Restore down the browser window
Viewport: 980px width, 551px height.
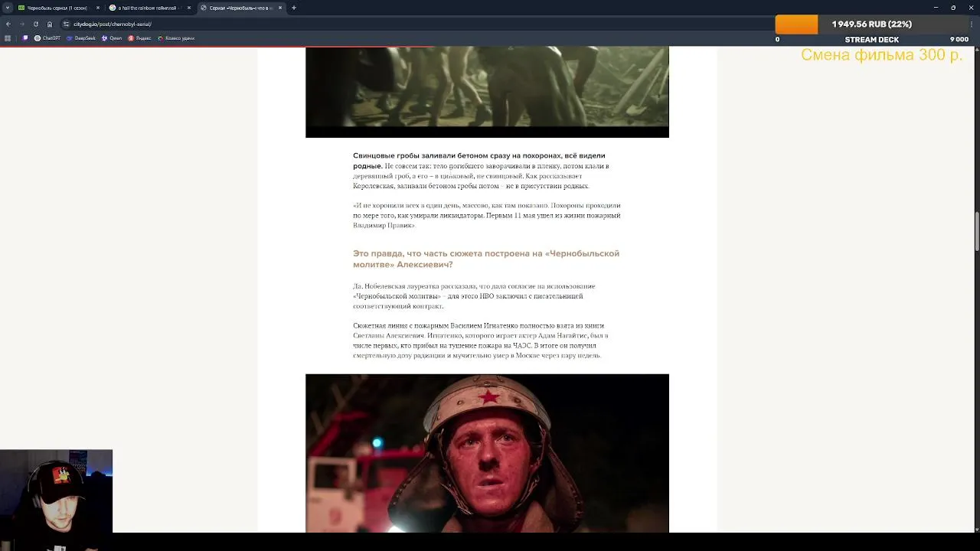click(953, 8)
